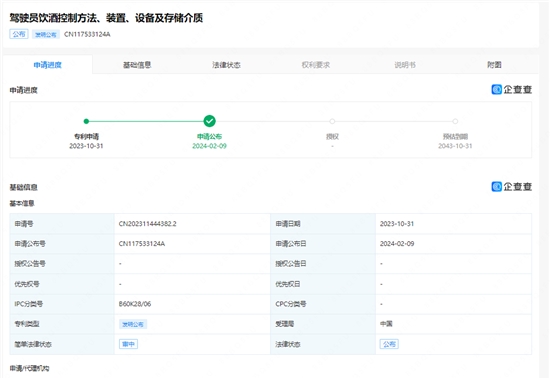Image resolution: width=550 pixels, height=378 pixels.
Task: Click the timeline date 2043-10-31
Action: [455, 146]
